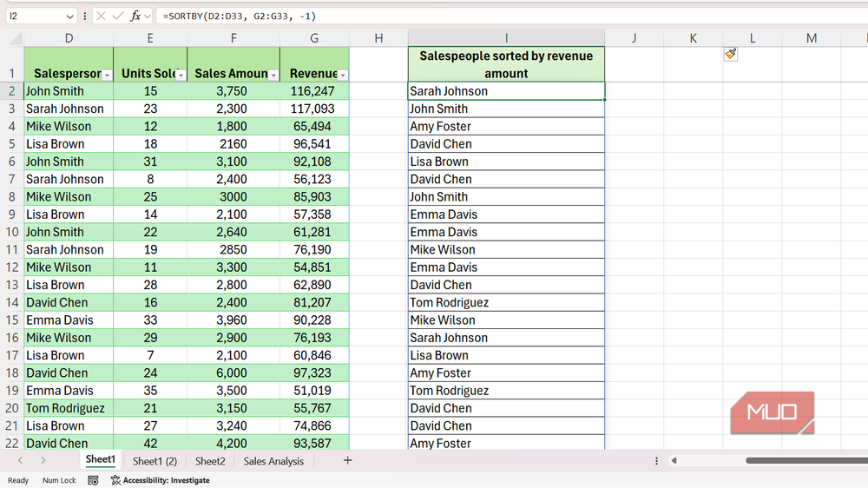Click the formula bar SORTBY text

pos(240,16)
